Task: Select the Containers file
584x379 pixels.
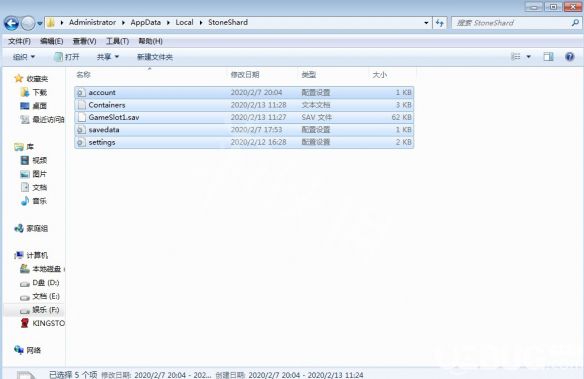Action: pyautogui.click(x=244, y=105)
